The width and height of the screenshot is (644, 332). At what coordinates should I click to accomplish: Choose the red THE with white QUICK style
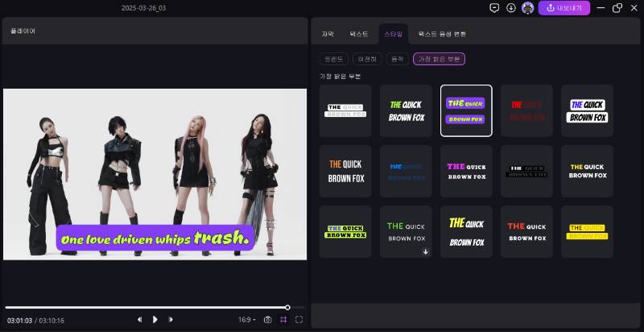[526, 232]
